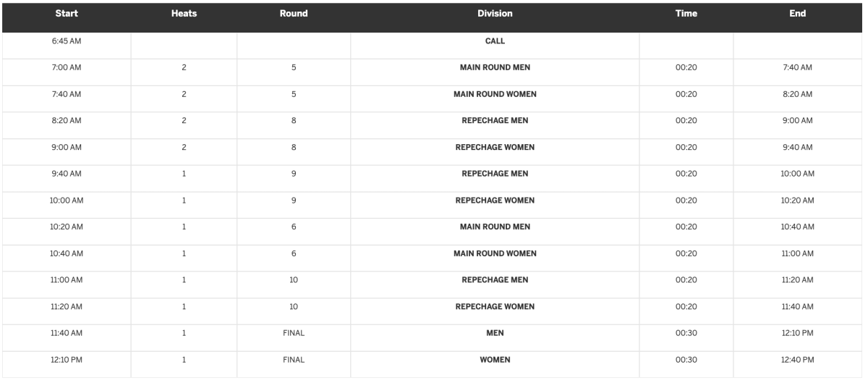Select REPECHAGE MEN in the 8:20 AM row
The width and height of the screenshot is (868, 383).
[x=495, y=121]
